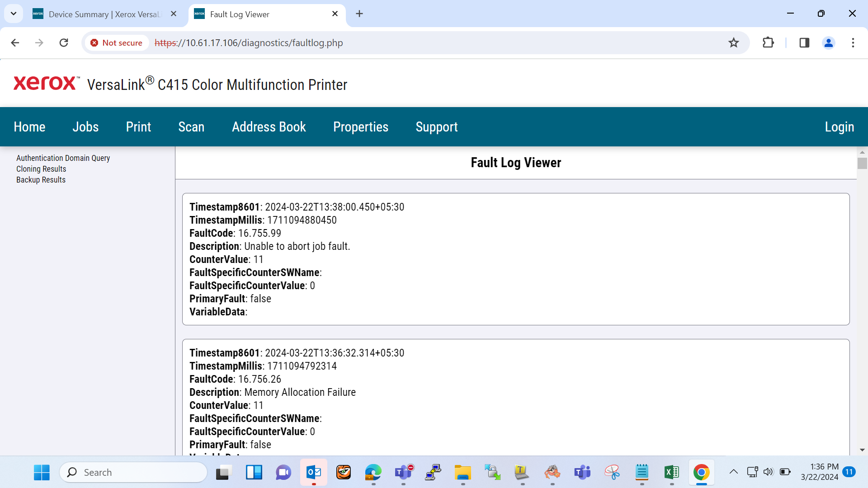
Task: Open Chrome's three-dot menu
Action: [x=853, y=42]
